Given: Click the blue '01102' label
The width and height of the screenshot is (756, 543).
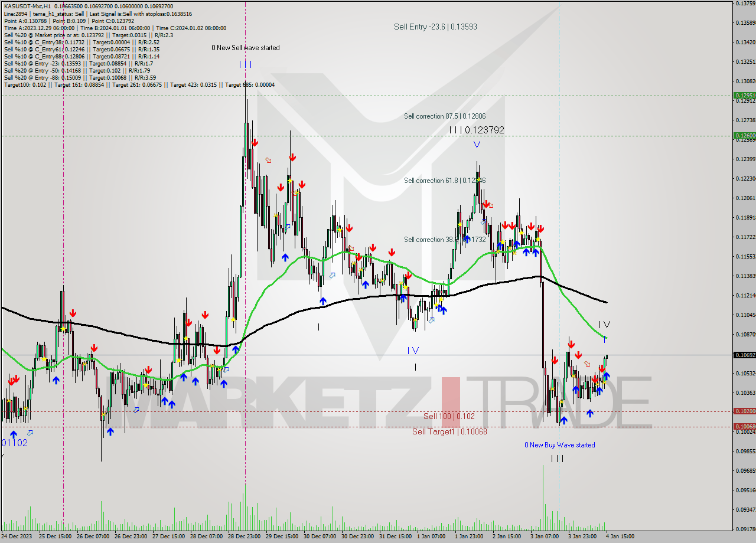Looking at the screenshot, I should click(x=14, y=443).
